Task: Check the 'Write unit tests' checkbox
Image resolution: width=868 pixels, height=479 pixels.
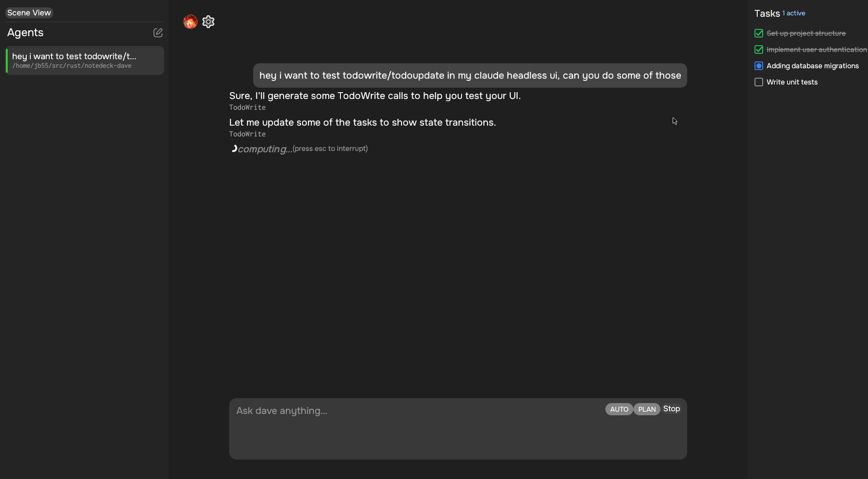Action: [759, 82]
